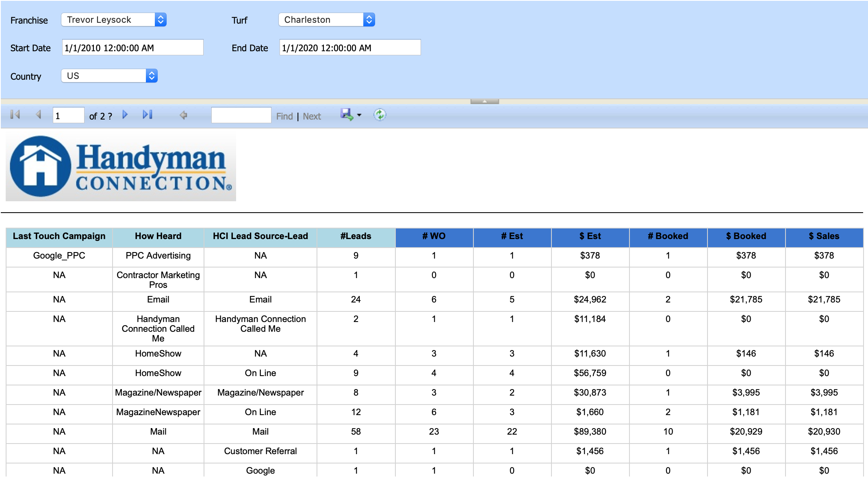Open the Franchise dropdown showing Trevor Leysock
The height and width of the screenshot is (483, 868).
(x=114, y=20)
